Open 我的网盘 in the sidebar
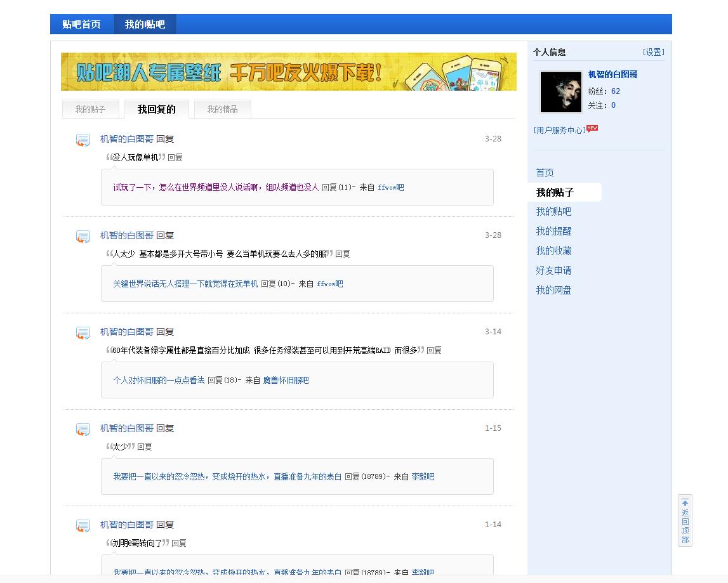This screenshot has width=728, height=583. point(553,291)
